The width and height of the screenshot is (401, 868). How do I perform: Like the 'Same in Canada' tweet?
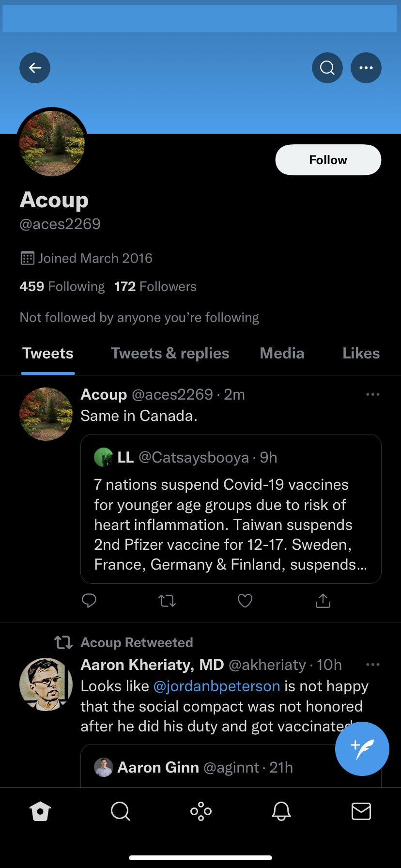click(x=245, y=601)
